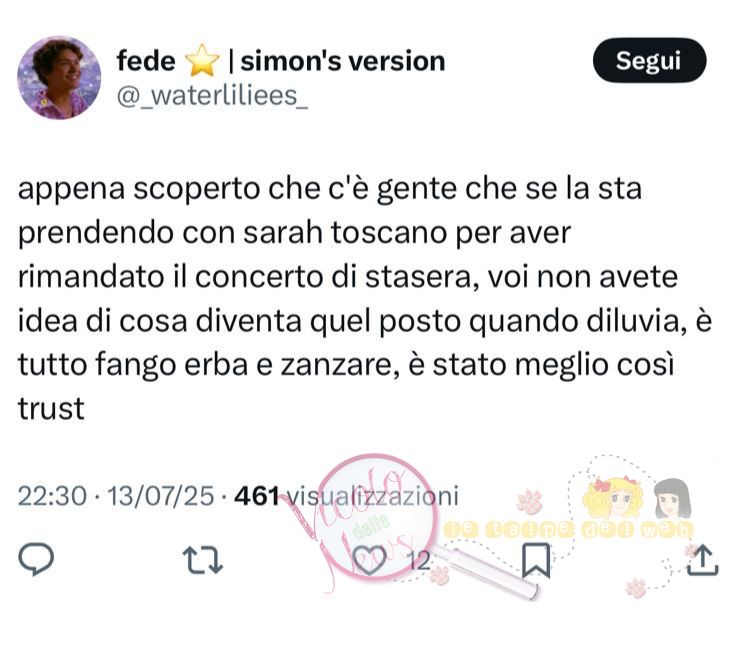
Task: Click the display name fede simon's version
Action: click(x=281, y=61)
